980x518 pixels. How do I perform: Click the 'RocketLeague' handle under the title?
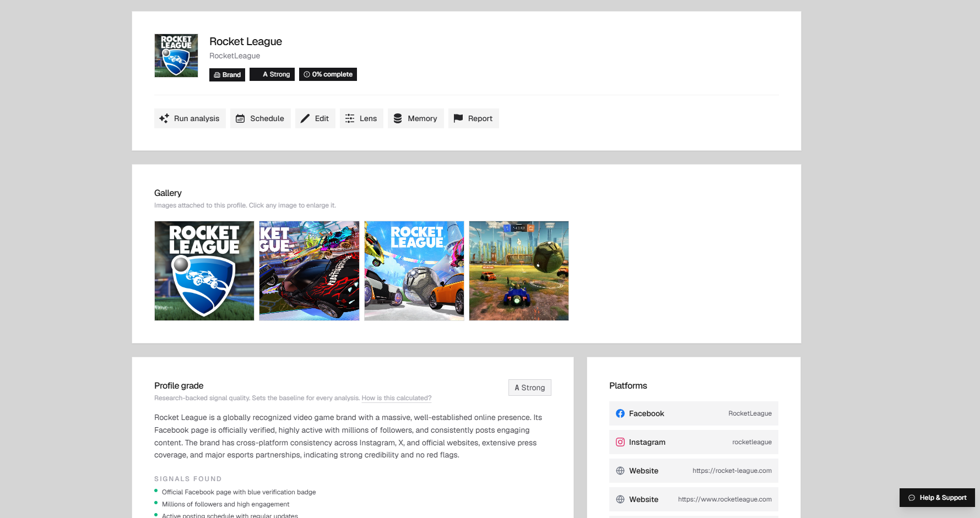click(235, 56)
